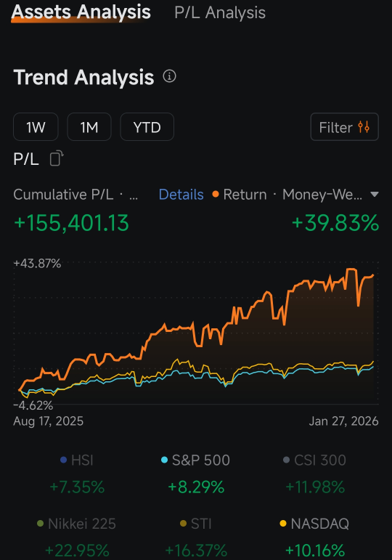This screenshot has height=560, width=392.
Task: Select the YTD time range
Action: (x=147, y=127)
